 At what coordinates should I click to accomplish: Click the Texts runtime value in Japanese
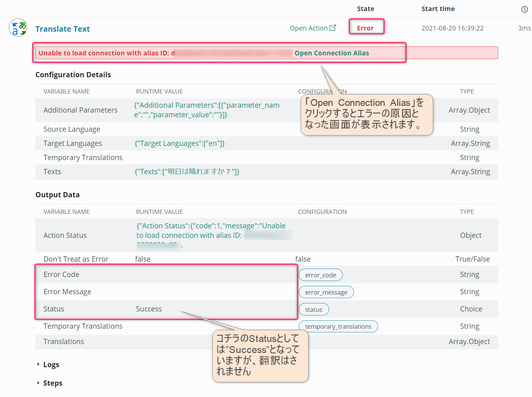click(186, 172)
